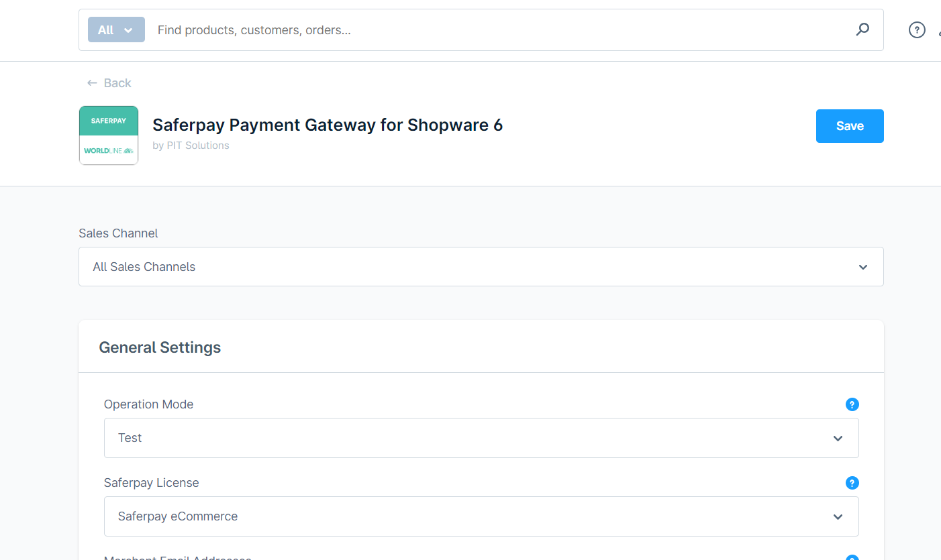Show help tooltip for Operation Mode
This screenshot has width=941, height=560.
click(x=852, y=404)
